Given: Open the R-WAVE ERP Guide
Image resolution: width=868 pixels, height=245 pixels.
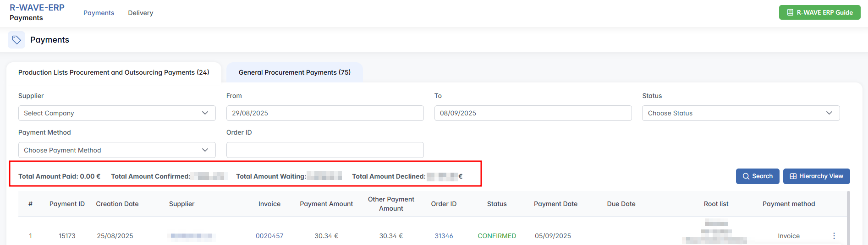Looking at the screenshot, I should point(819,12).
